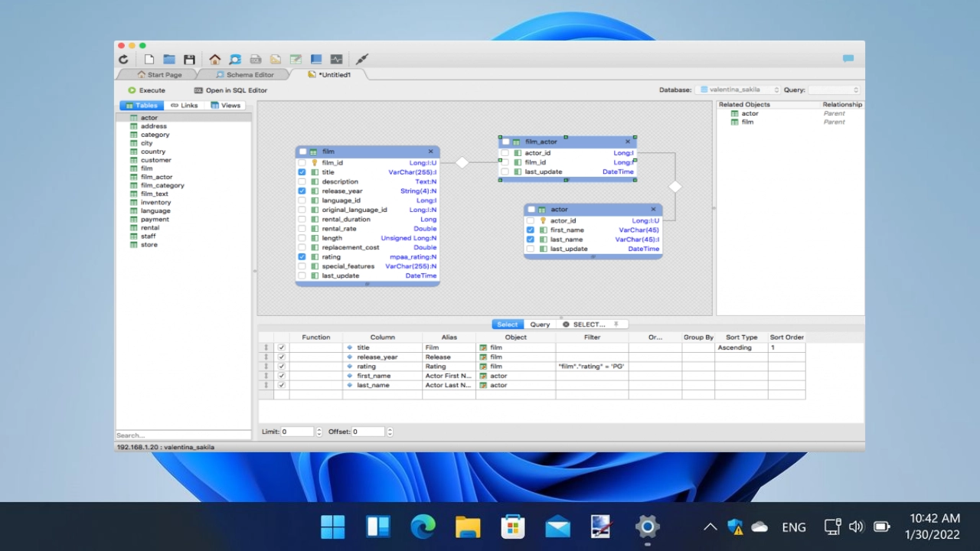980x551 pixels.
Task: Switch to the Schema Editor tab
Action: click(x=245, y=75)
